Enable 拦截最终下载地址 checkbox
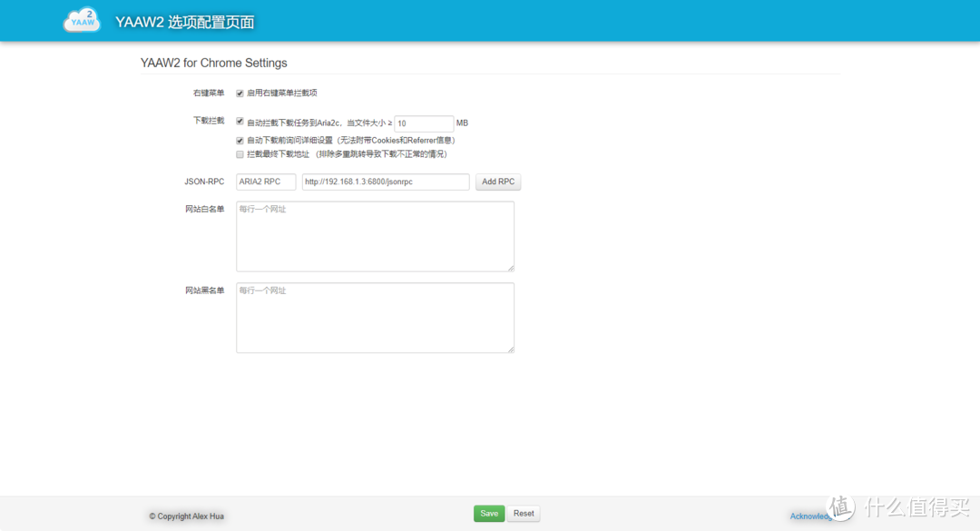 (x=240, y=154)
